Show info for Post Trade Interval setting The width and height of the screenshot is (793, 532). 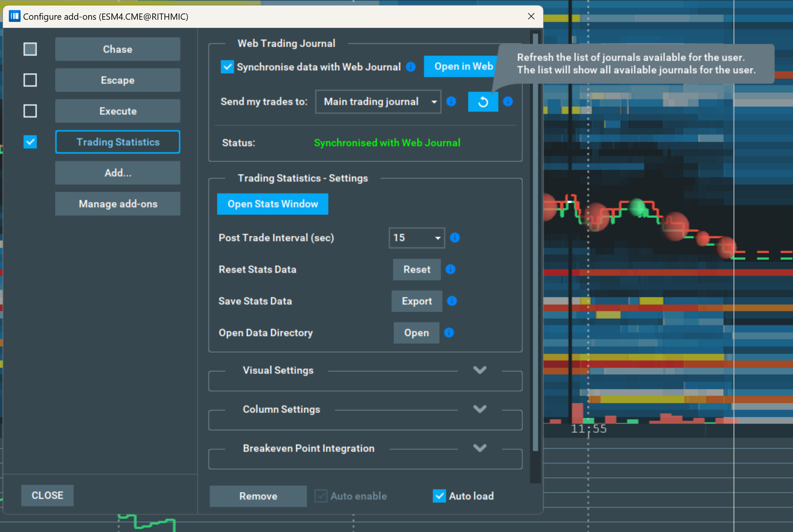click(455, 238)
